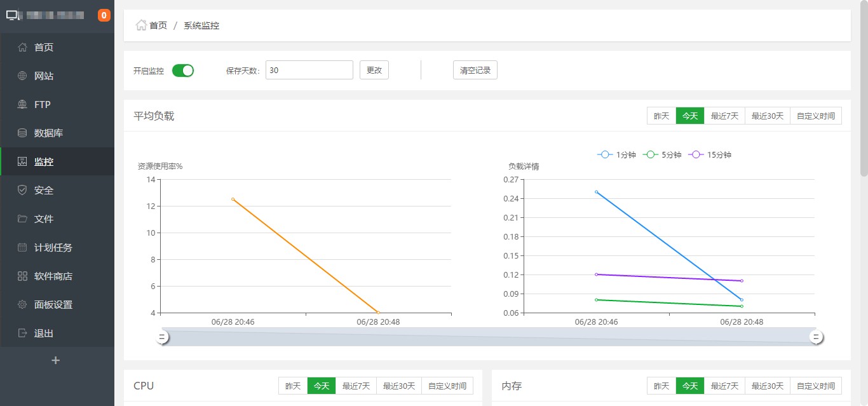The height and width of the screenshot is (406, 868).
Task: Select the 安全 shield icon
Action: [22, 191]
